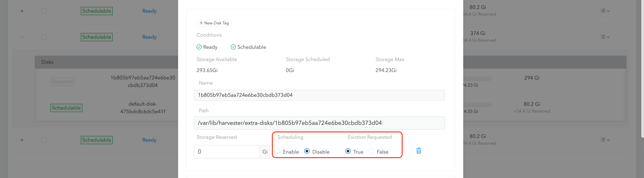Click the Storage Reserved input field

(x=227, y=152)
